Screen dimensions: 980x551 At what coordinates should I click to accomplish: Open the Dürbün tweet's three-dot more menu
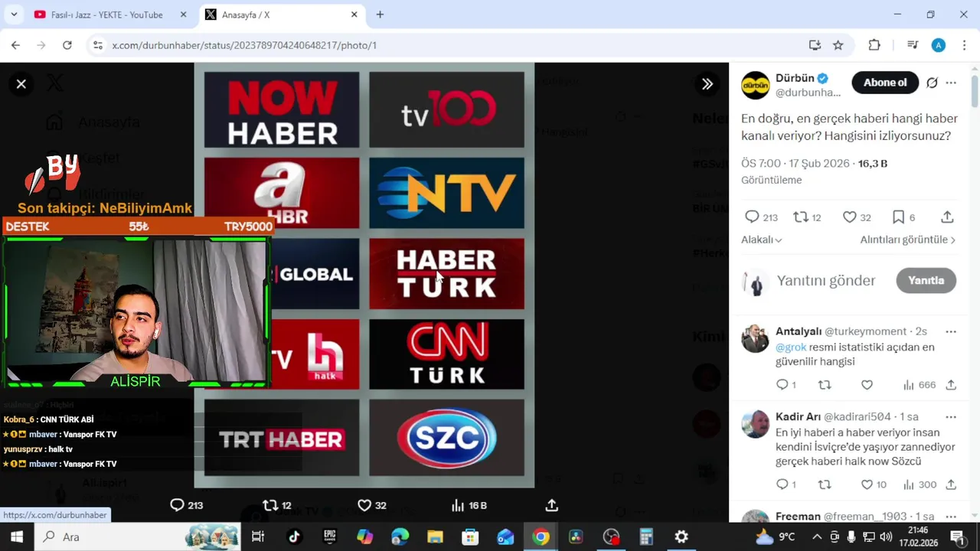pos(951,83)
